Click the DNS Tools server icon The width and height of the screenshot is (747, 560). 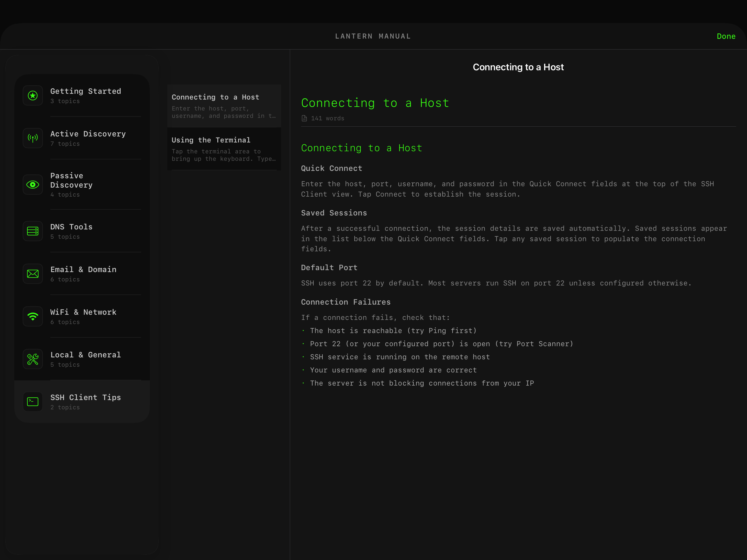(x=33, y=231)
